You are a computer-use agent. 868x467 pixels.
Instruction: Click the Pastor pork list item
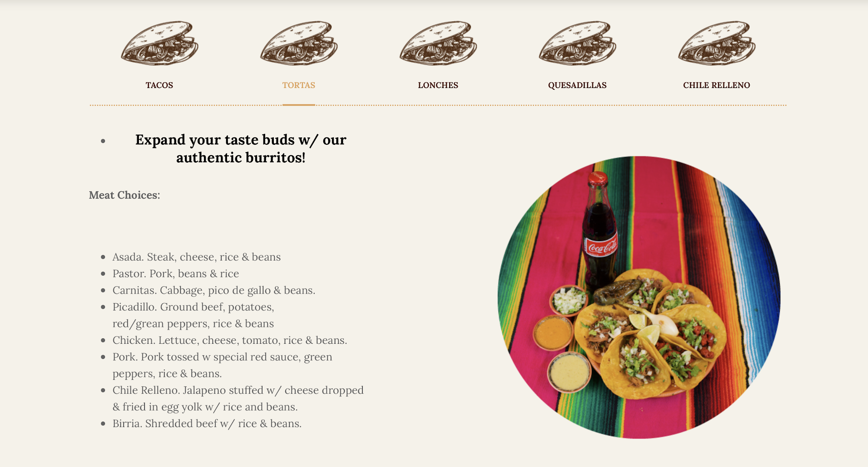[176, 274]
